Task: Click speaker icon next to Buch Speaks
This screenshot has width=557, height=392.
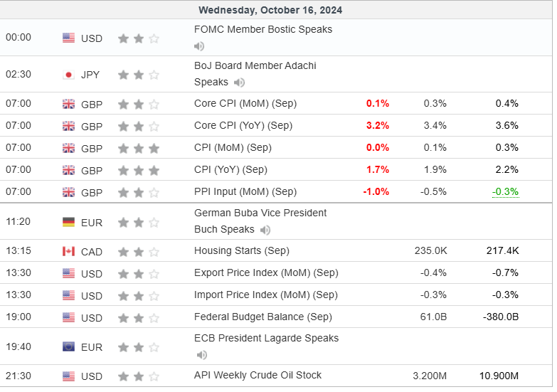Action: pos(265,230)
